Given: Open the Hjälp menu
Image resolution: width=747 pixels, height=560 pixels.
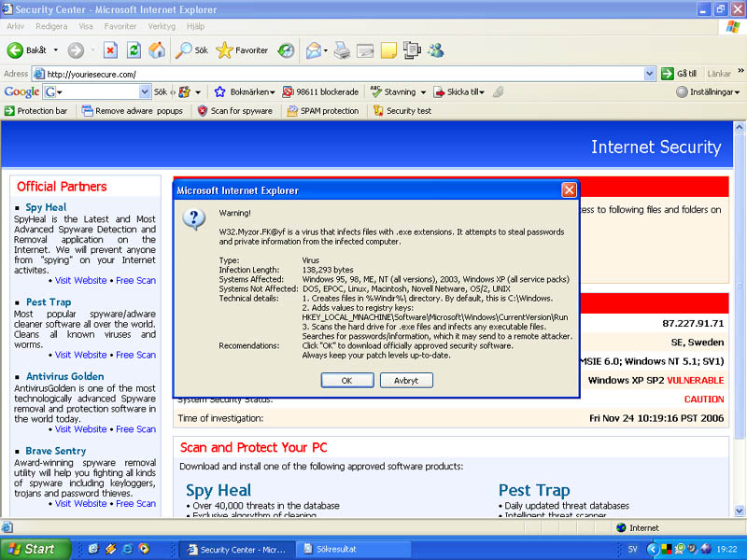Looking at the screenshot, I should point(195,26).
